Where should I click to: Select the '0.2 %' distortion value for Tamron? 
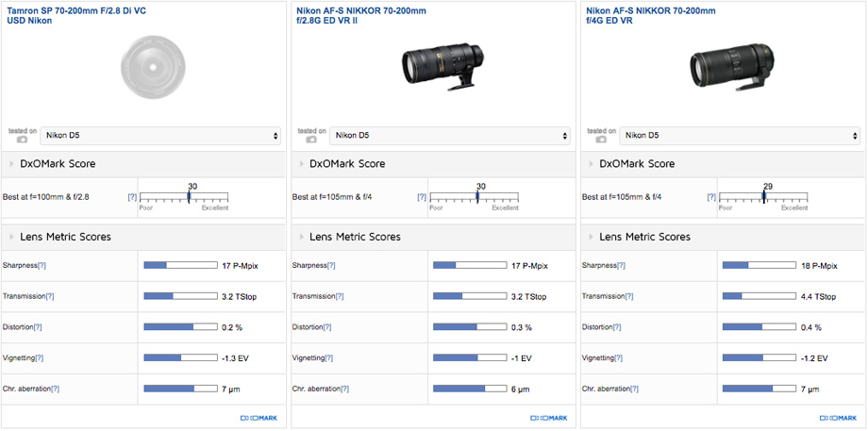pos(232,327)
